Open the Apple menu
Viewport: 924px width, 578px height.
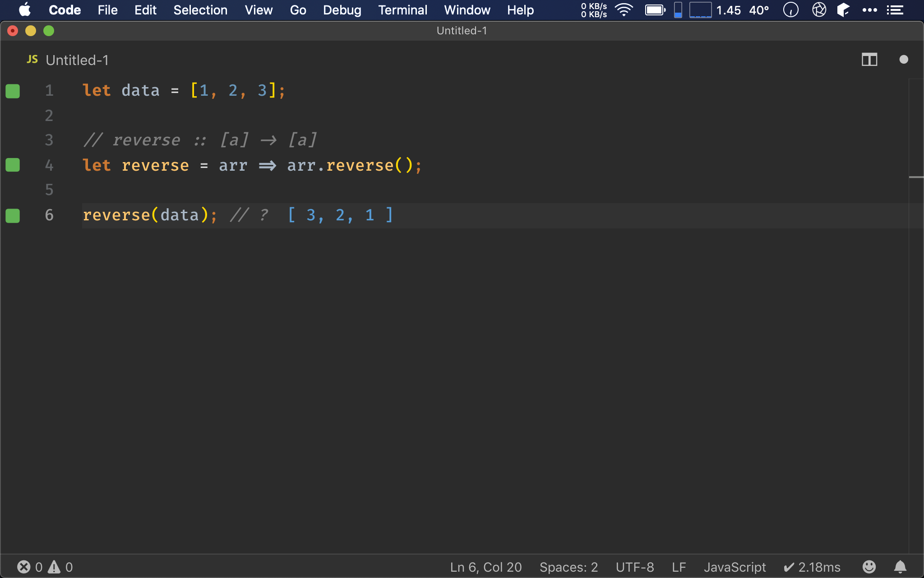click(25, 10)
